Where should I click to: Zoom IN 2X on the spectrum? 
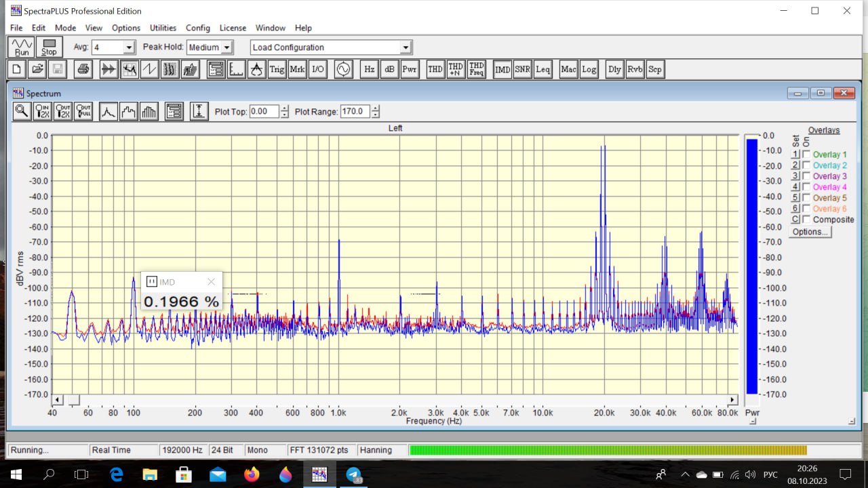click(x=42, y=111)
